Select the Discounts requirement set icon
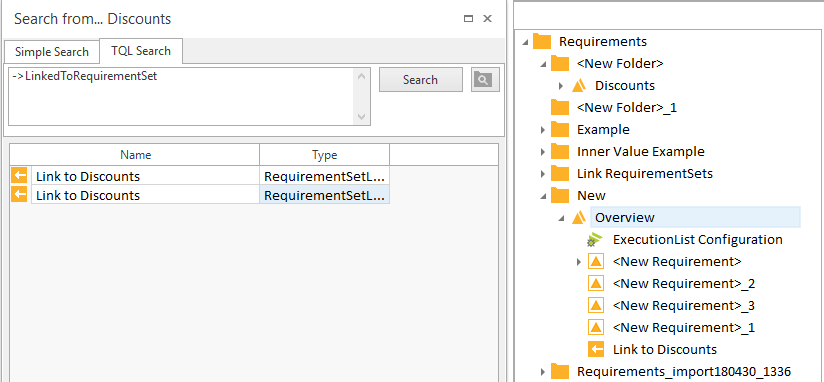This screenshot has width=824, height=382. (x=579, y=85)
